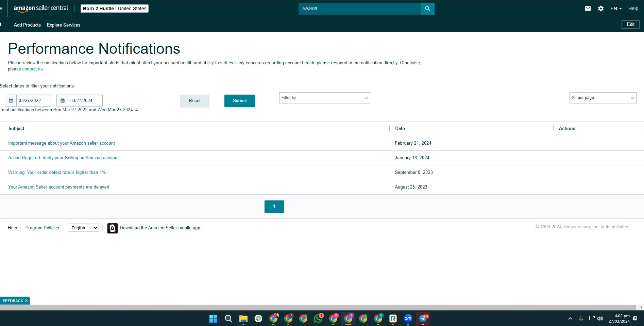644x326 pixels.
Task: Click the Amazon Seller Central logo
Action: (41, 9)
